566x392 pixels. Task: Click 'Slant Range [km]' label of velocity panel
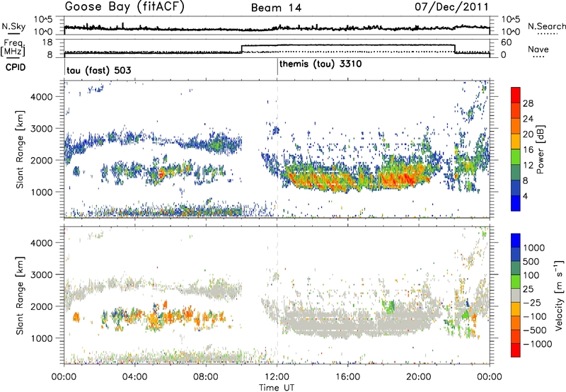click(20, 296)
